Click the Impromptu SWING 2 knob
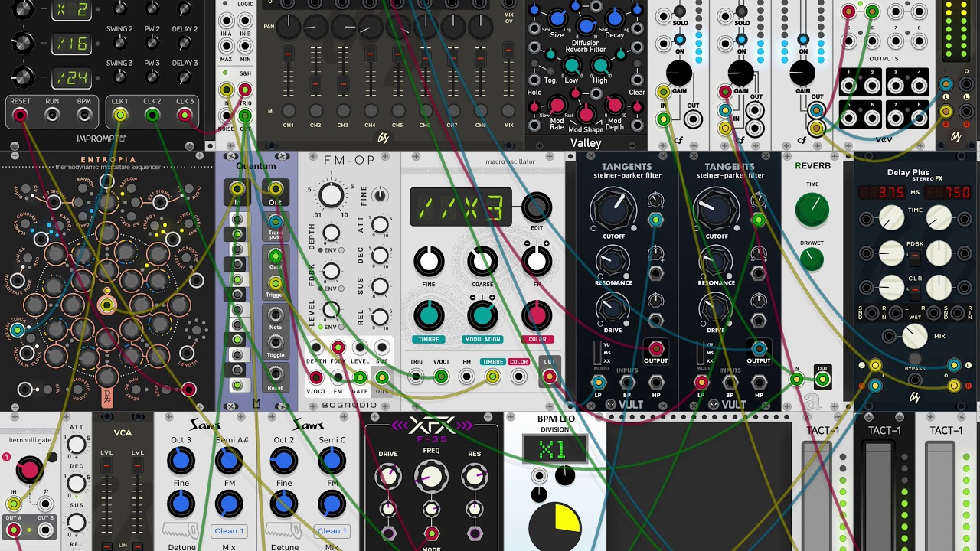Viewport: 980px width, 551px height. point(120,42)
